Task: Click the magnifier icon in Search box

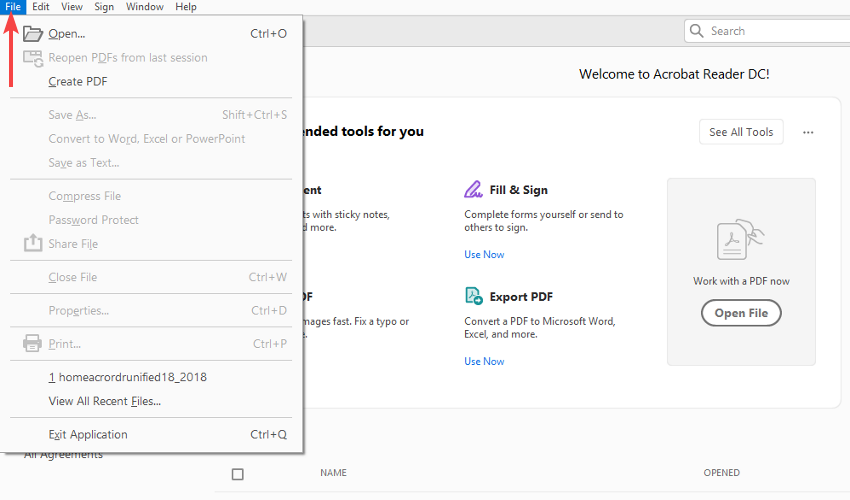Action: pos(697,31)
